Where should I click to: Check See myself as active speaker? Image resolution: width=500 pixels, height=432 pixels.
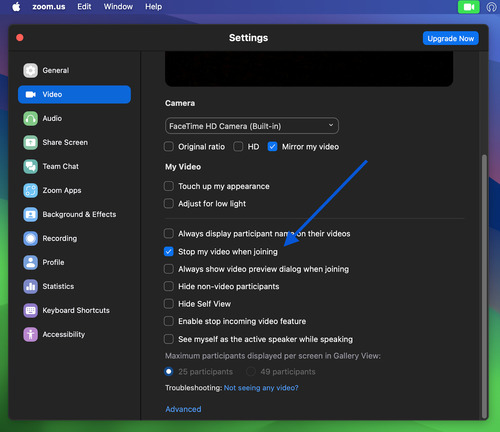pyautogui.click(x=169, y=339)
